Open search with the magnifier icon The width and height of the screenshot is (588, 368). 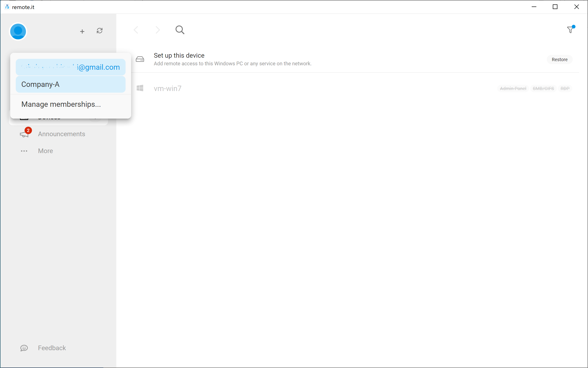click(x=180, y=30)
